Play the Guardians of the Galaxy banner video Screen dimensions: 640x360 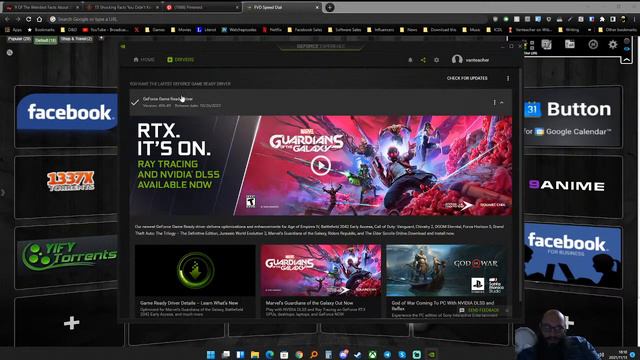click(320, 166)
